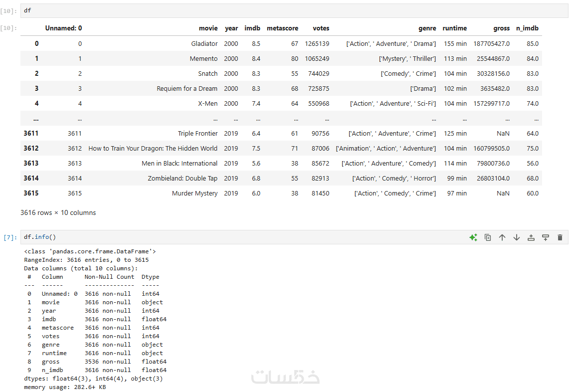Screen dimensions: 571x392
Task: Click the 'movie' column header
Action: click(x=208, y=28)
